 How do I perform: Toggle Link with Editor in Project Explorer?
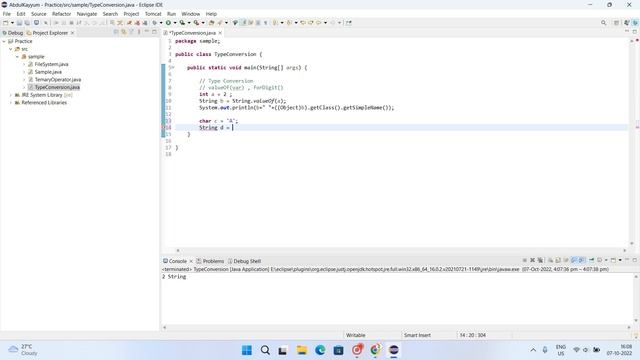[x=123, y=32]
